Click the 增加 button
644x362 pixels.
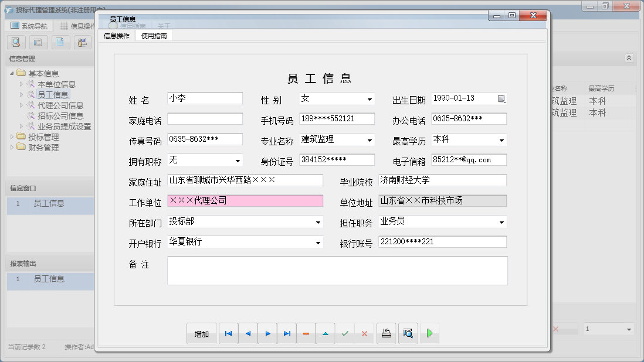click(x=202, y=334)
